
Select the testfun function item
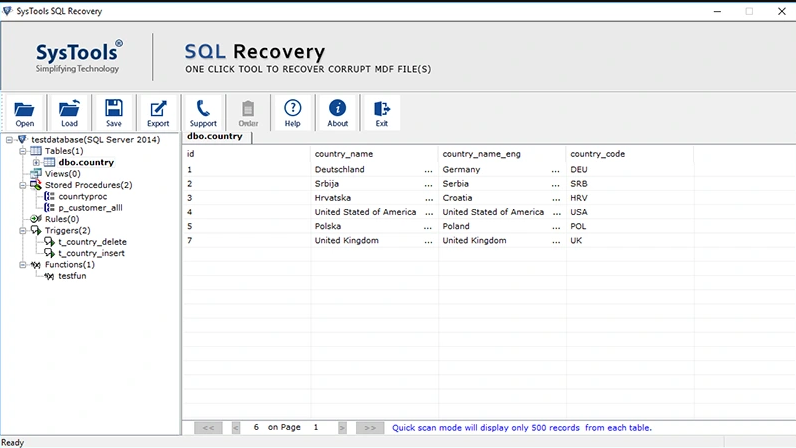click(x=74, y=275)
